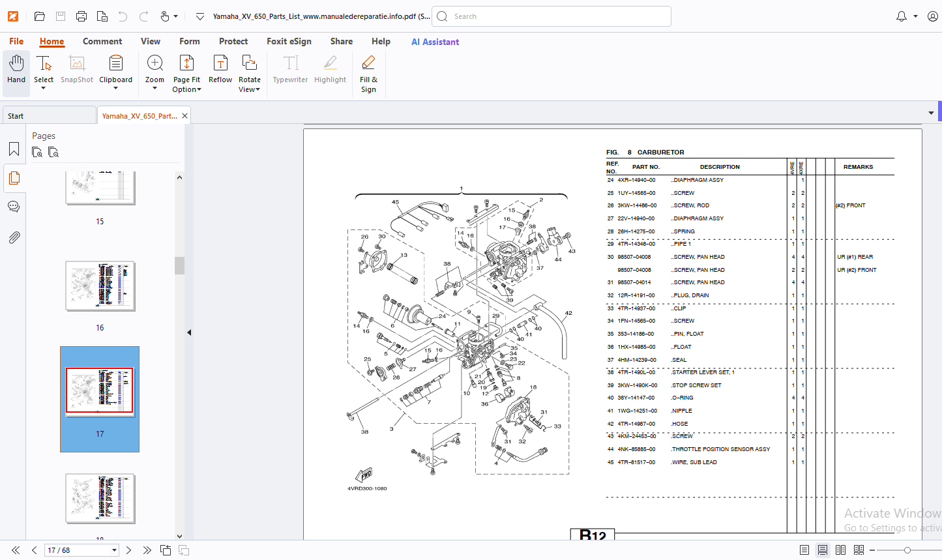
Task: Open the Comments panel icon
Action: pos(14,207)
